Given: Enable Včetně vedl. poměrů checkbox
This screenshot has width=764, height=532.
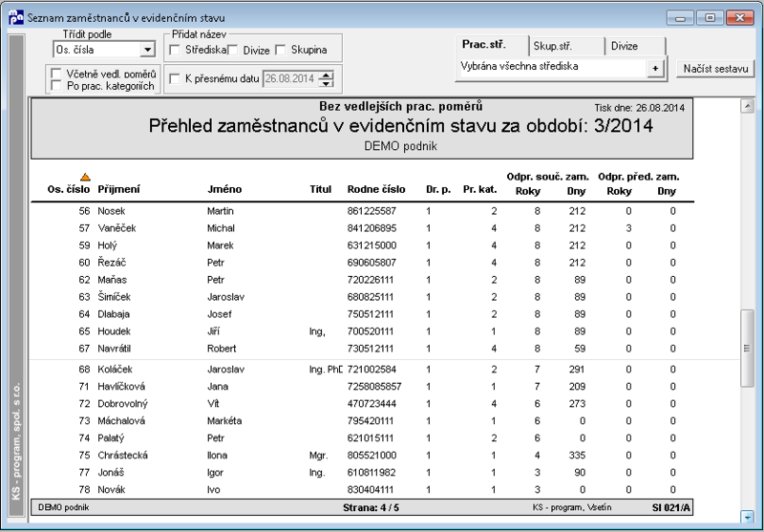Looking at the screenshot, I should click(56, 74).
